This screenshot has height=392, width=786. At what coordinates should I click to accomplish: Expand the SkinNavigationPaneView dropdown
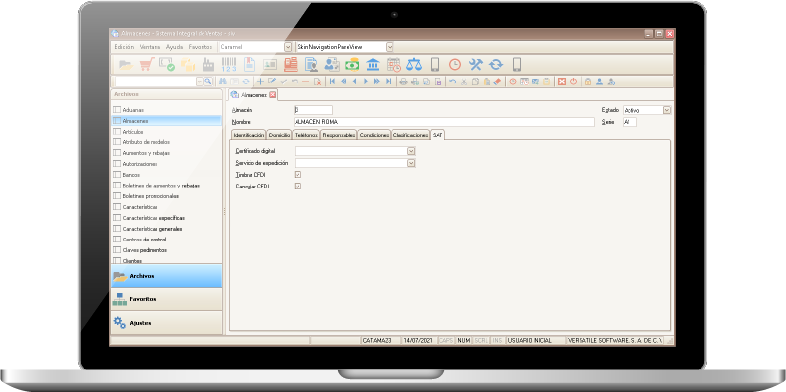coord(389,47)
